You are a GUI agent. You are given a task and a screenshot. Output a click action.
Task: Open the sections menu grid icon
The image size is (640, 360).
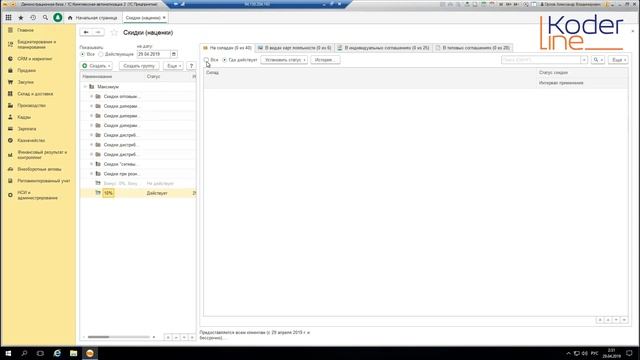9,18
